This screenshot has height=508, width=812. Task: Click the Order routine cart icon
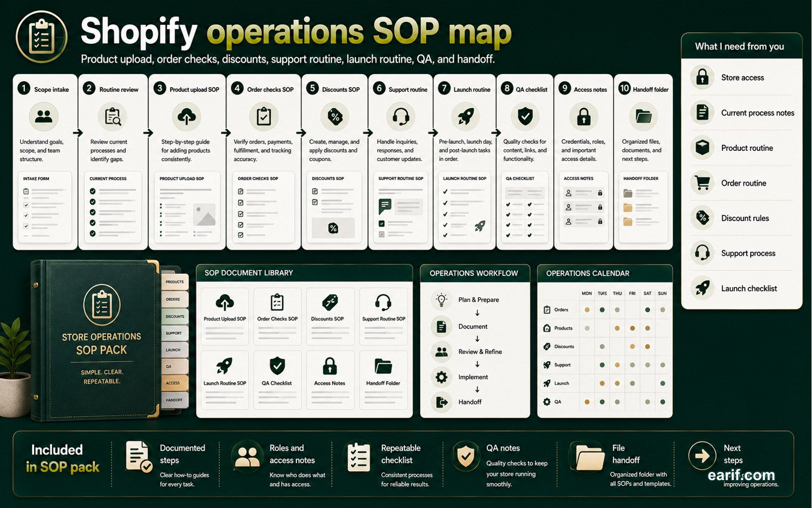[x=702, y=182]
